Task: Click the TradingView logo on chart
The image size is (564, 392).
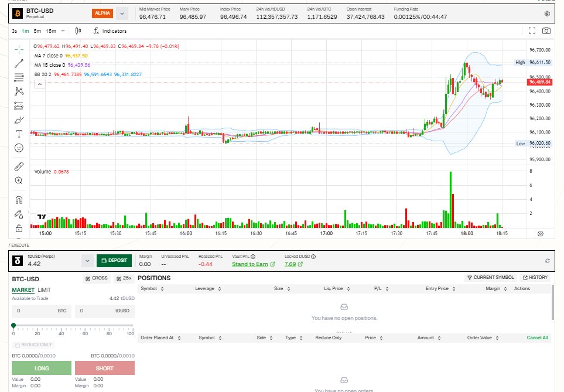Action: [42, 216]
